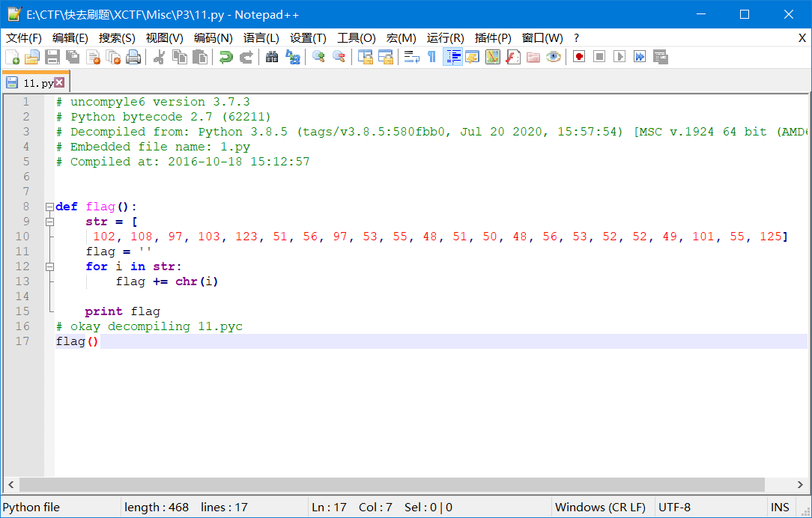Click the Python file status bar label
This screenshot has width=812, height=518.
click(x=31, y=507)
